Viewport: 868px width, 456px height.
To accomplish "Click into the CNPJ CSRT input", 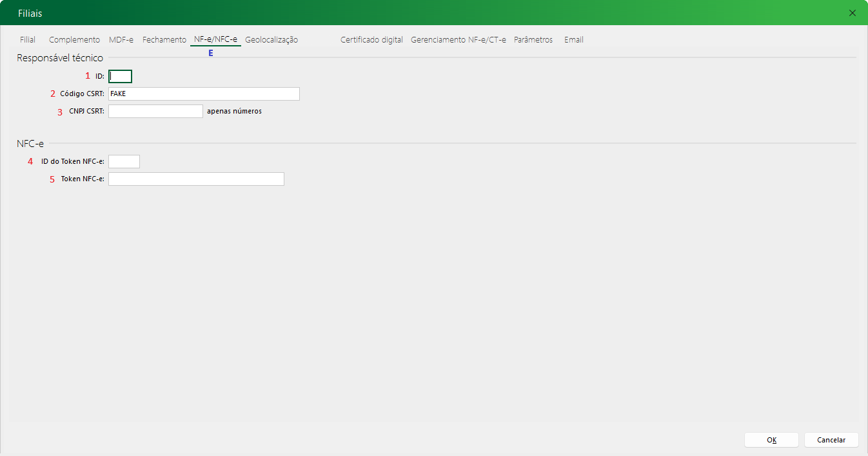I will [155, 112].
